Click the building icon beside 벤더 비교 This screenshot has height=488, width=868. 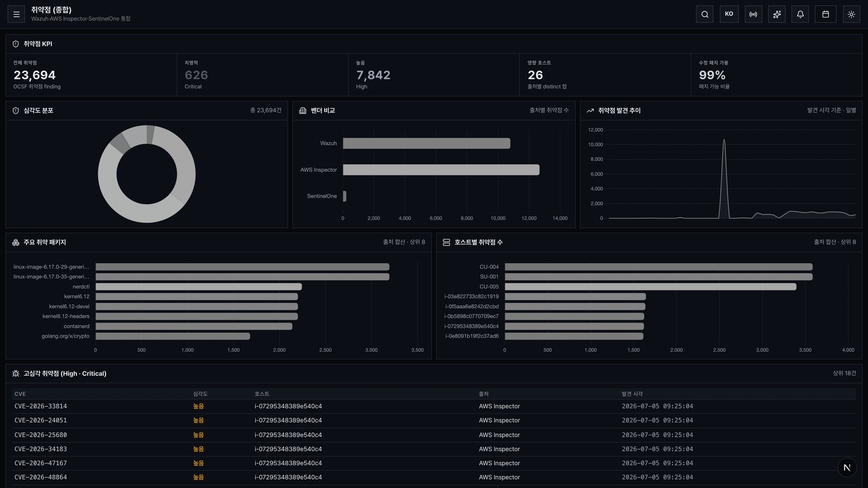pyautogui.click(x=303, y=110)
